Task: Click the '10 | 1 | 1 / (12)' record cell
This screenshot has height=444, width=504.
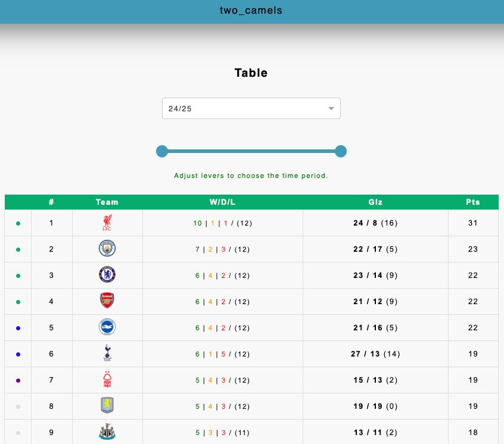Action: [222, 223]
